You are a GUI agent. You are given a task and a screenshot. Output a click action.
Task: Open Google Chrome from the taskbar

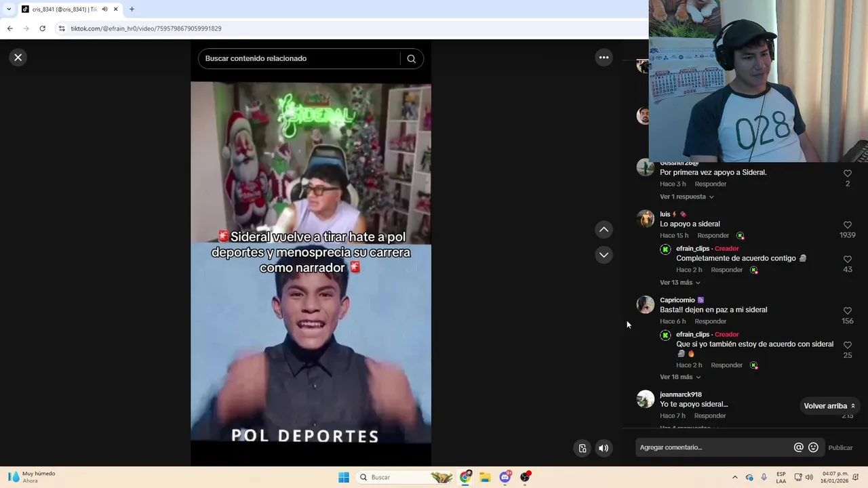coord(465,477)
